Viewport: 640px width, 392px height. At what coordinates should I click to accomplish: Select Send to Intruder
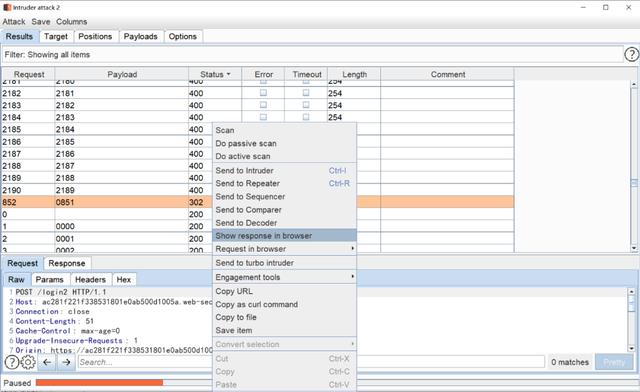tap(284, 171)
